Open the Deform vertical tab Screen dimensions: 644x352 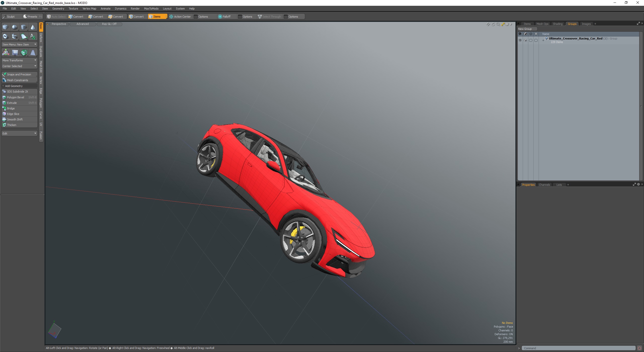tap(41, 38)
